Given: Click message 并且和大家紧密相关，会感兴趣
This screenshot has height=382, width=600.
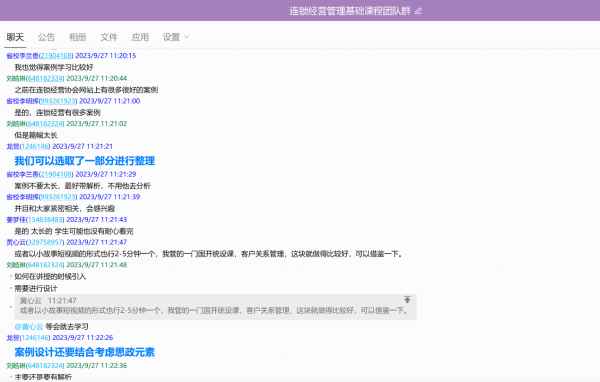Looking at the screenshot, I should tap(65, 209).
